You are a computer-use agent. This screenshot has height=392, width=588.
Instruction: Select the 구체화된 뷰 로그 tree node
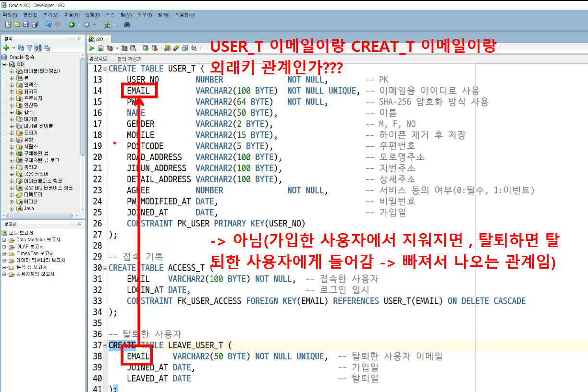pyautogui.click(x=41, y=160)
